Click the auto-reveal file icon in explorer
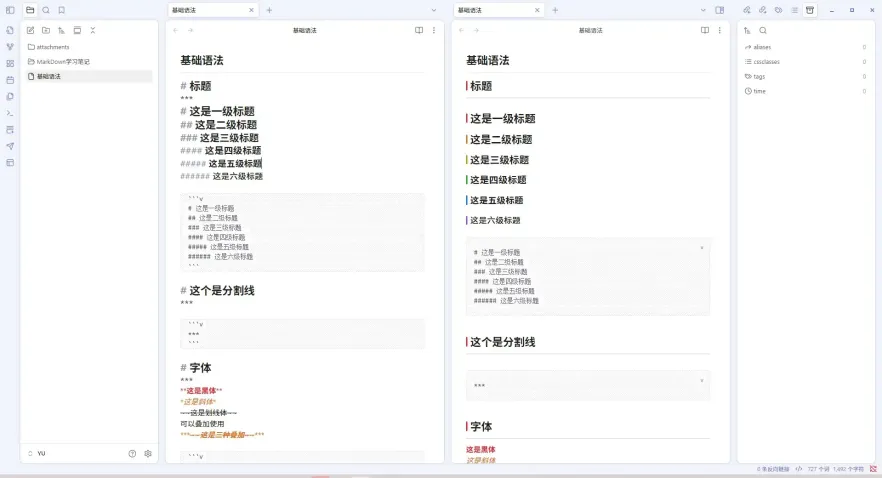The width and height of the screenshot is (882, 478). 77,30
